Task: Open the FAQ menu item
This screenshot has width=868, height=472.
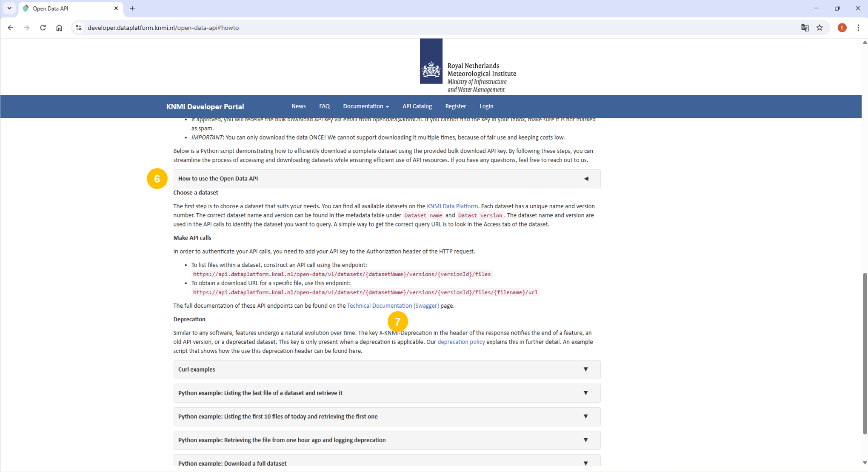Action: (x=324, y=106)
